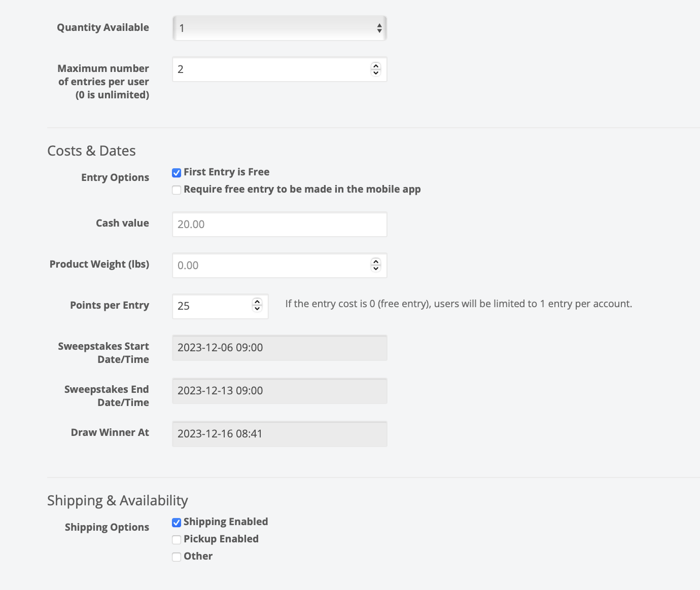Check the Other shipping option
Screen dimensions: 700x590
[177, 557]
